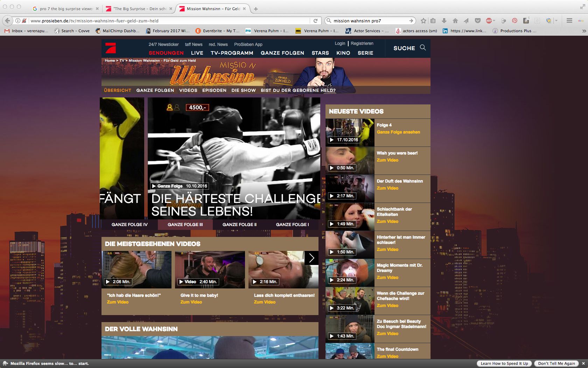Select the VIDEOS show tab
This screenshot has height=368, width=588.
[x=188, y=90]
